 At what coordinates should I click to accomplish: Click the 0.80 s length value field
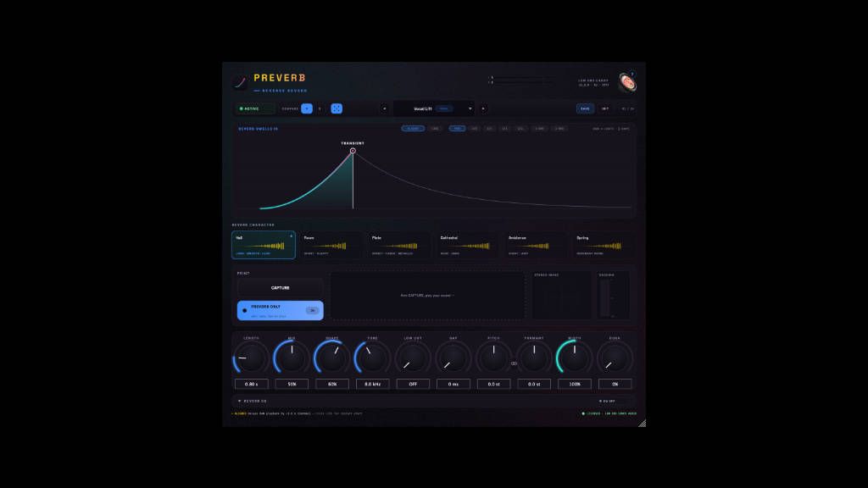[x=251, y=384]
